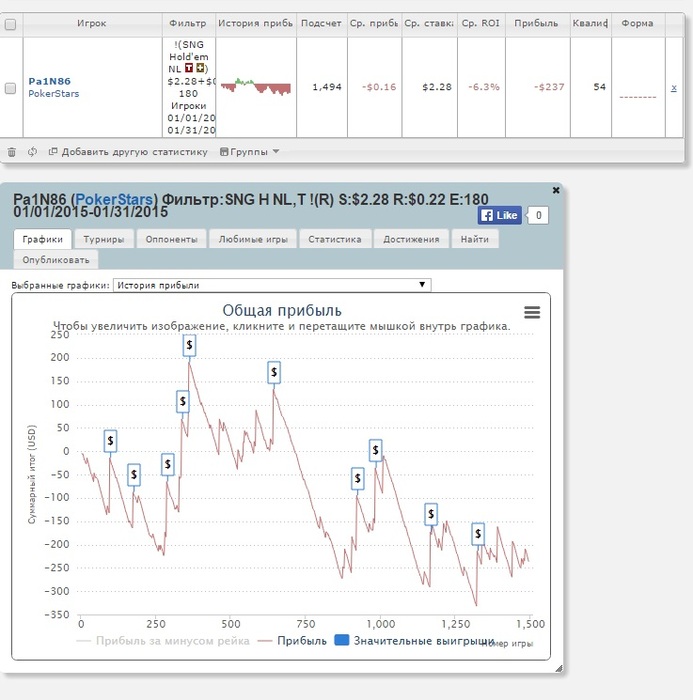The image size is (693, 700).
Task: Toggle the header select-all checkbox
Action: point(10,24)
